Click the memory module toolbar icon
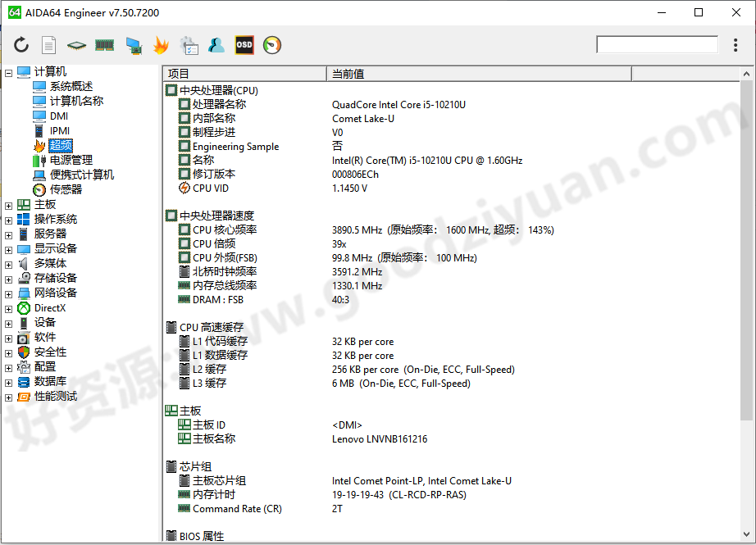 point(104,45)
